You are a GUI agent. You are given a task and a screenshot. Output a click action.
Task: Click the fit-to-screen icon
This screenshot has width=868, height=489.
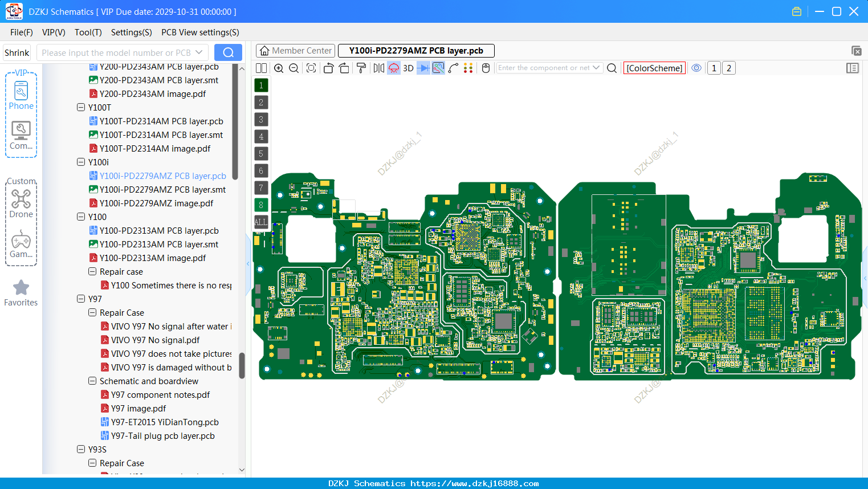(311, 68)
